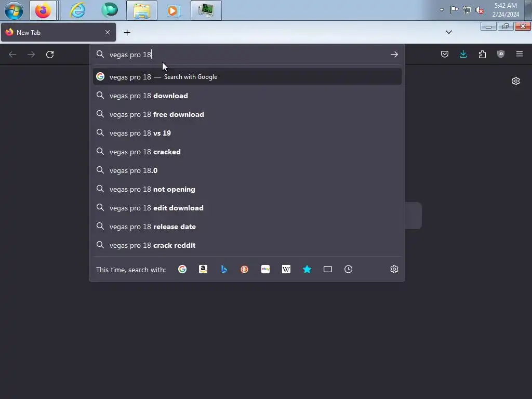Go back using the back arrow

(12, 54)
